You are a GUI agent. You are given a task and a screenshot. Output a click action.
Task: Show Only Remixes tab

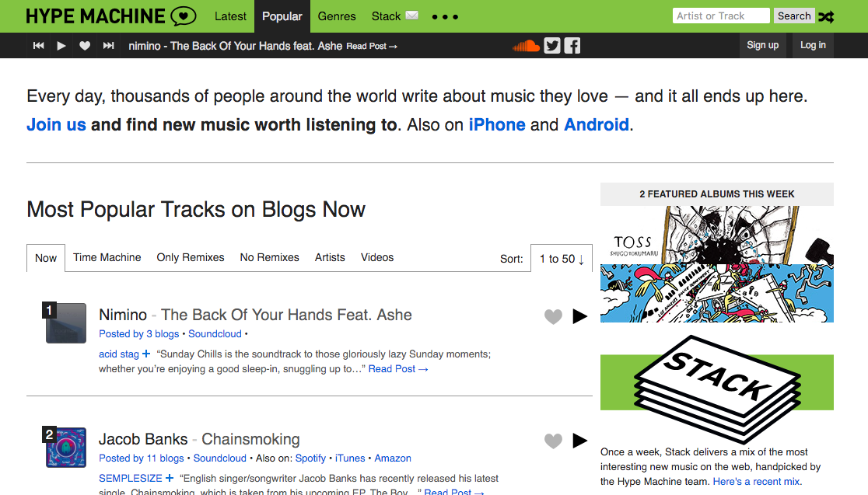[x=191, y=257]
